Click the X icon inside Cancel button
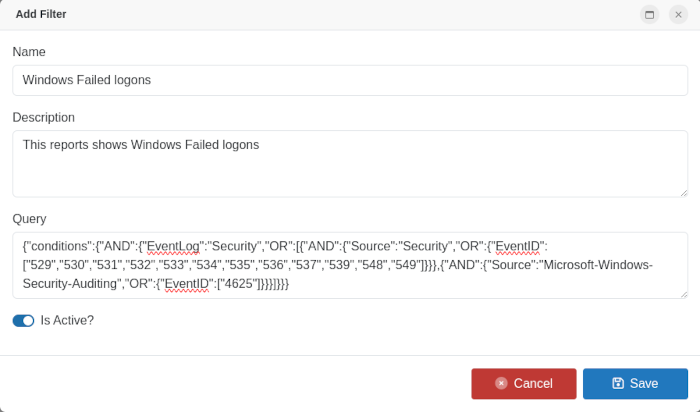This screenshot has width=700, height=412. pos(501,383)
